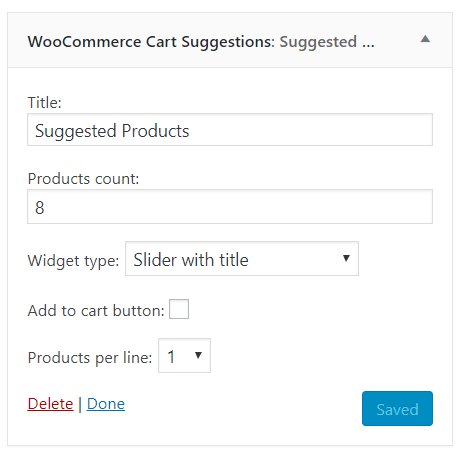Click the Products per line: label
This screenshot has height=457, width=462.
90,358
